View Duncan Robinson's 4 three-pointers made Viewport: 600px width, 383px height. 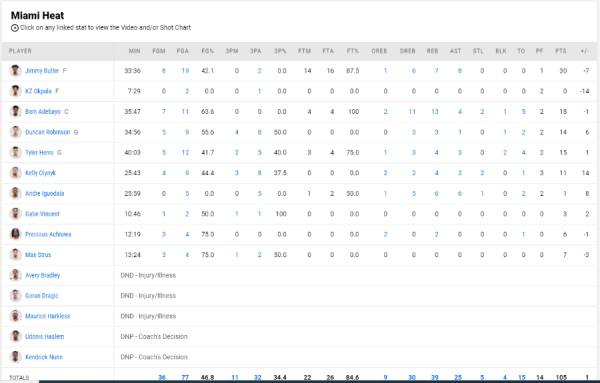[x=237, y=132]
